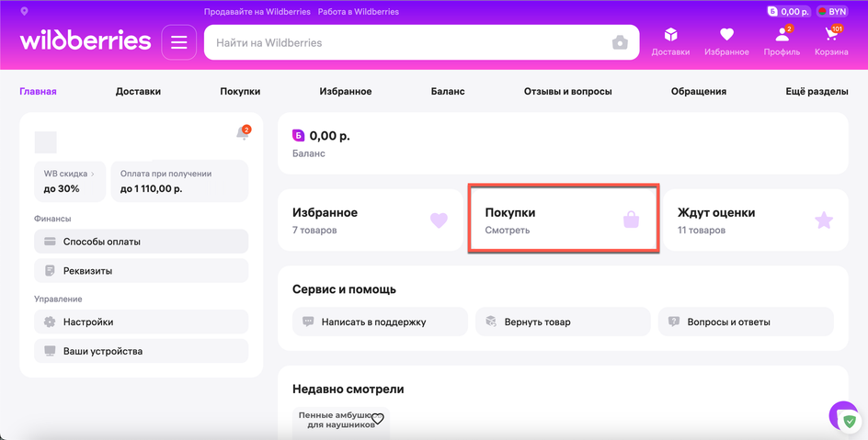Select the Отзывы и вопросы tab
This screenshot has height=440, width=868.
point(568,91)
